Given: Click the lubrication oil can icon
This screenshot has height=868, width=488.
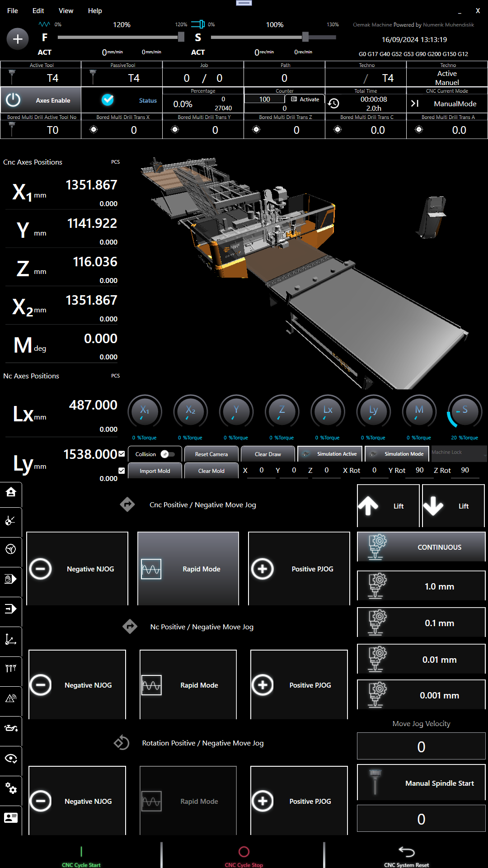Looking at the screenshot, I should 11,728.
